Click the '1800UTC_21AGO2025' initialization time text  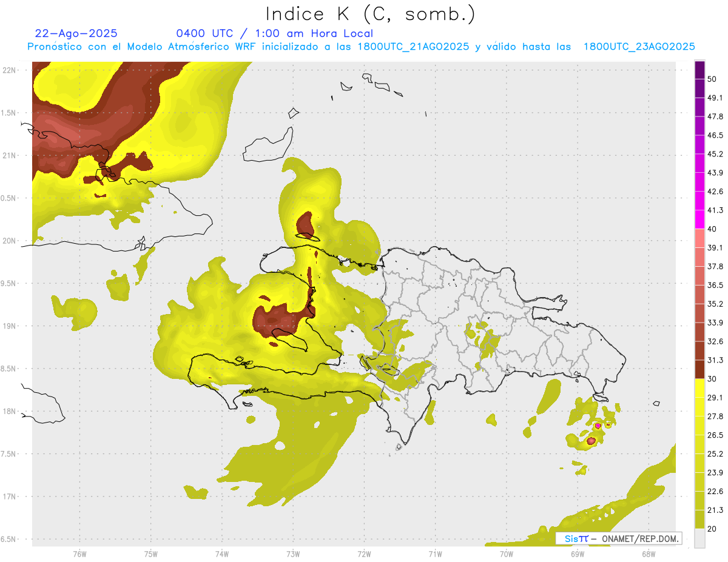(x=413, y=47)
